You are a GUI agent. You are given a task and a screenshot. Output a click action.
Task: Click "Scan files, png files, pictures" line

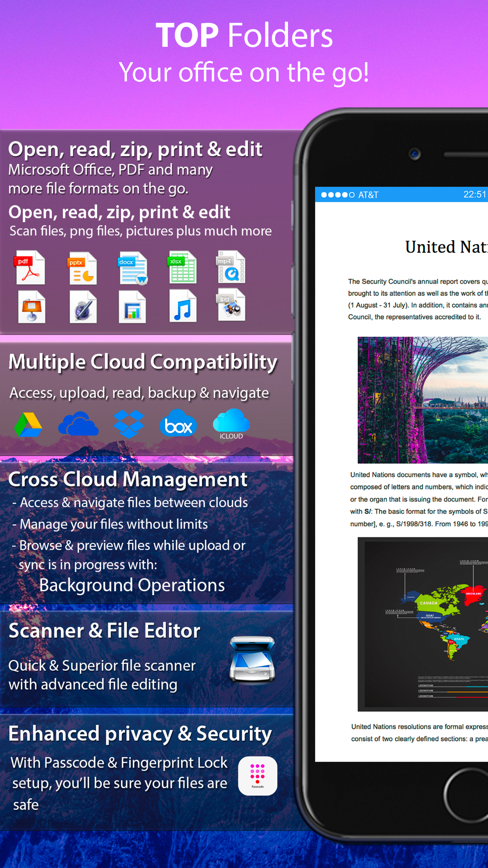(x=141, y=231)
